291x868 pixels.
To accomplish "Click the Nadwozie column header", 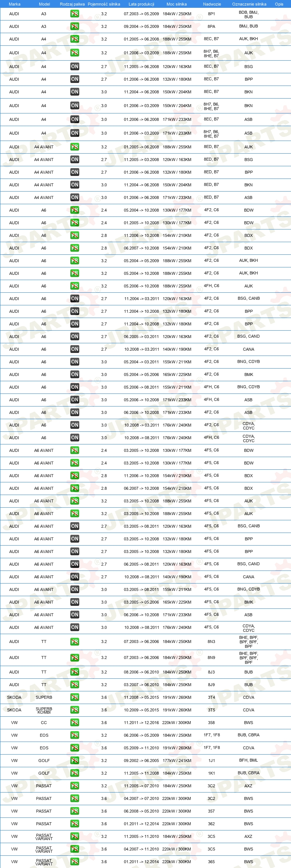I will coord(212,4).
